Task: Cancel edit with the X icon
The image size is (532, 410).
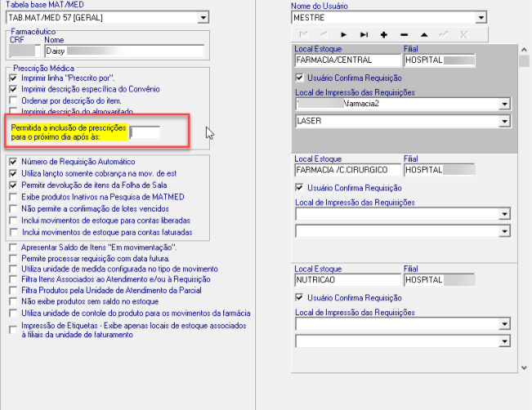Action: (x=464, y=34)
